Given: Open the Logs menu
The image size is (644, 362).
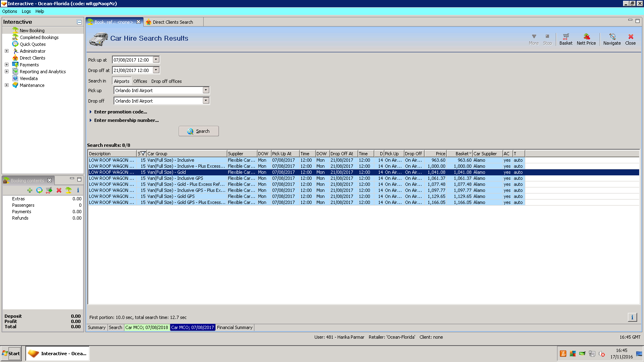Looking at the screenshot, I should 26,11.
